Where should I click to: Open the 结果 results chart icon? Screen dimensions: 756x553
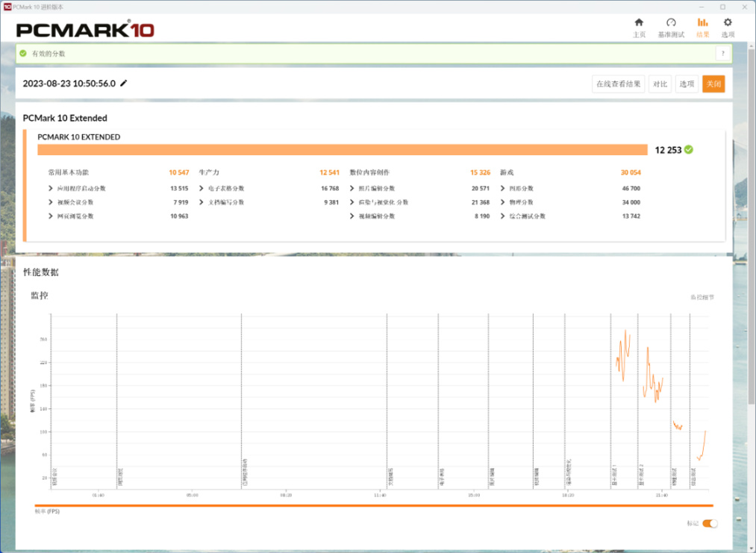[x=702, y=22]
